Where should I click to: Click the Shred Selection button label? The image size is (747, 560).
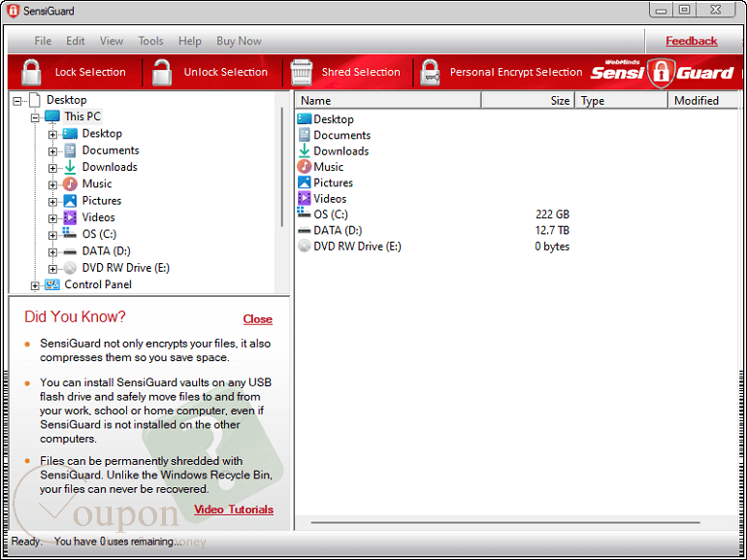click(361, 72)
